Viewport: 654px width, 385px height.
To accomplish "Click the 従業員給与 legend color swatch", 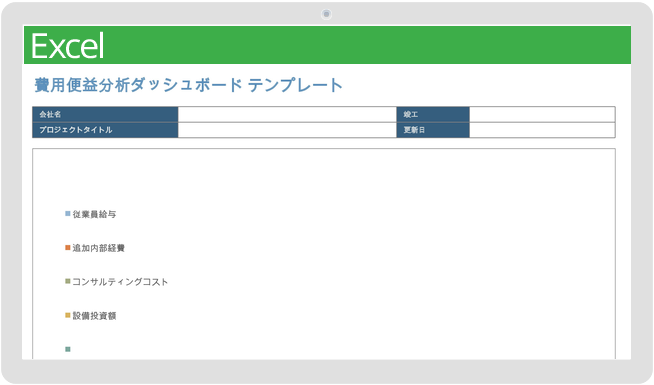I will tap(68, 214).
